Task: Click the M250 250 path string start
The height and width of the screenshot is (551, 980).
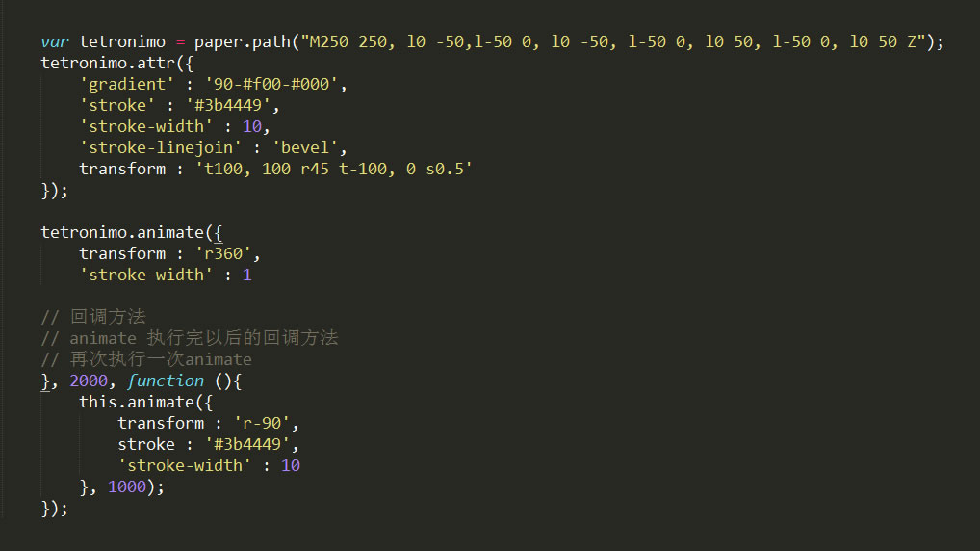Action: coord(348,42)
